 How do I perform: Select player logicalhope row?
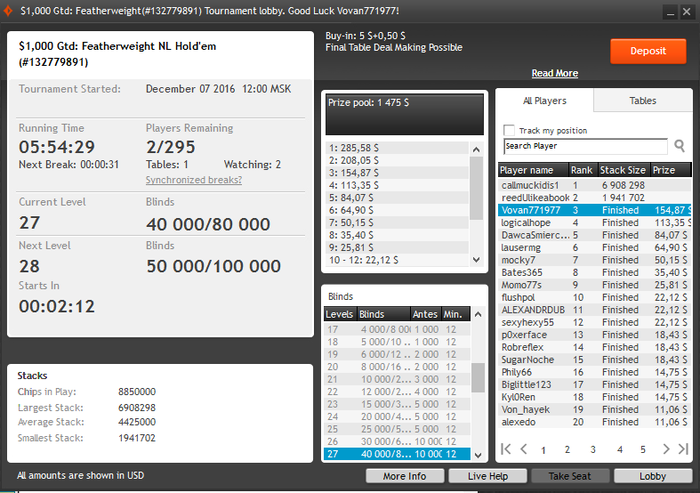click(x=595, y=222)
